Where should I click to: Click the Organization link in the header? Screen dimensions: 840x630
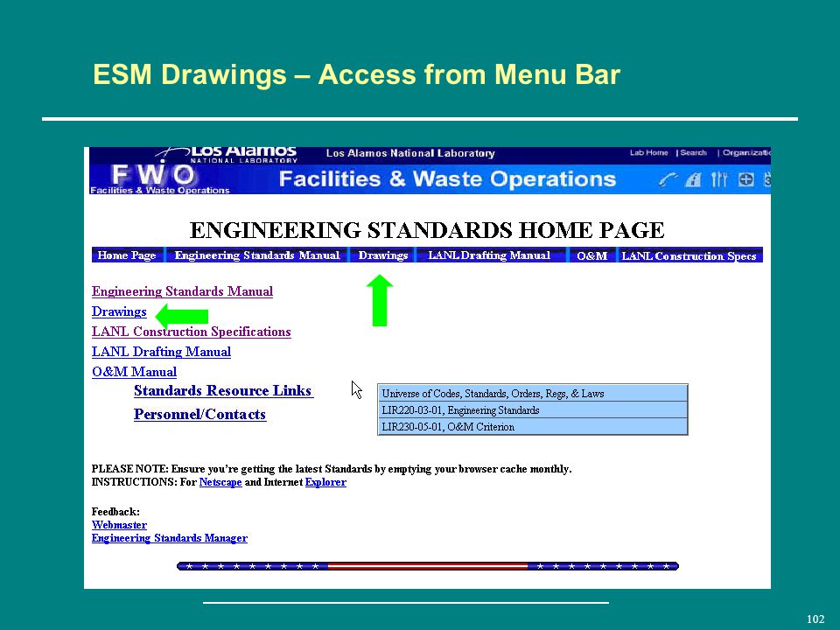[746, 152]
